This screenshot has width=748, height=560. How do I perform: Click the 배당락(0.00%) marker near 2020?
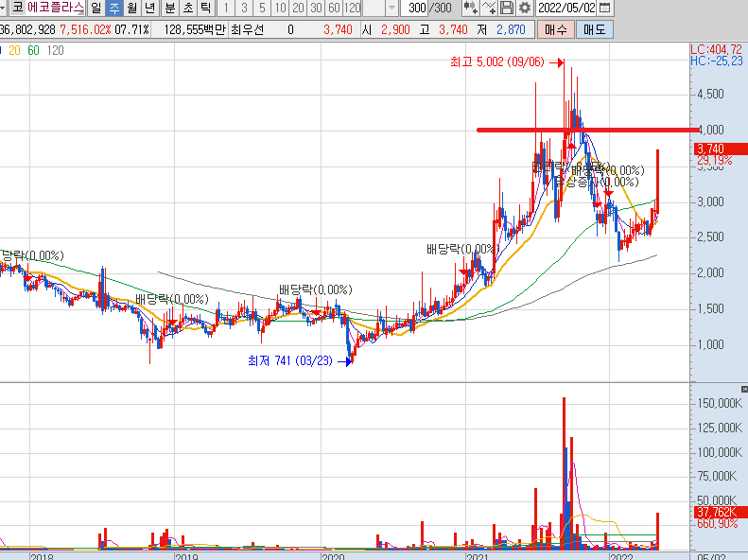pos(315,289)
